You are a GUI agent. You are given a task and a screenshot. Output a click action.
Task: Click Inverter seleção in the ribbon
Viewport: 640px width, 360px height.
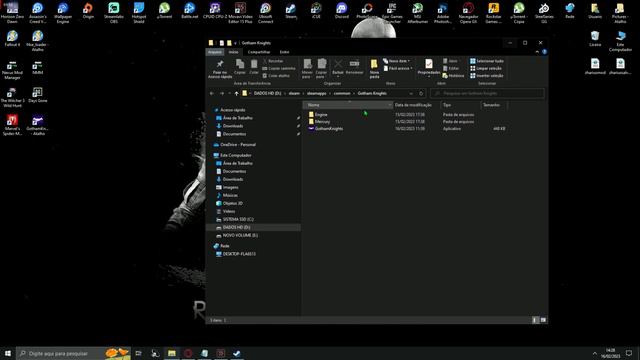[x=487, y=76]
